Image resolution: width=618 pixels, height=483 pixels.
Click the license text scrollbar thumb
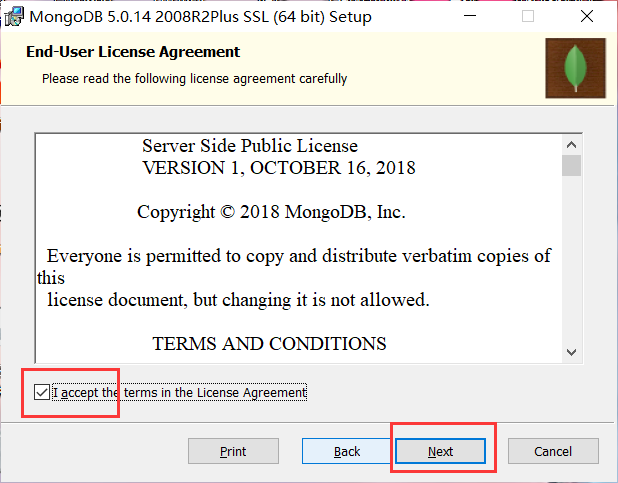[571, 166]
